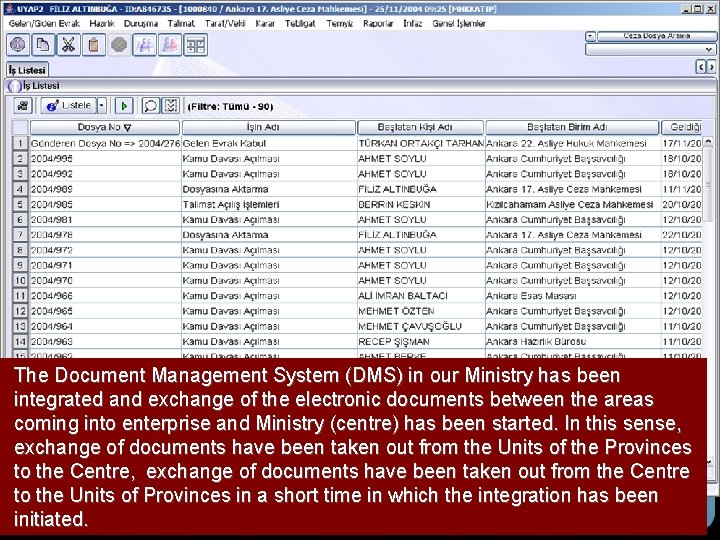Viewport: 720px width, 540px height.
Task: Click the vertical scrollbar of the list
Action: [708, 248]
